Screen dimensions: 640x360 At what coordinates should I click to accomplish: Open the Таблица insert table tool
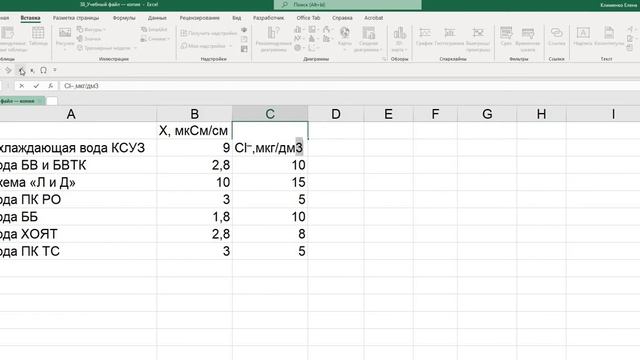[38, 36]
